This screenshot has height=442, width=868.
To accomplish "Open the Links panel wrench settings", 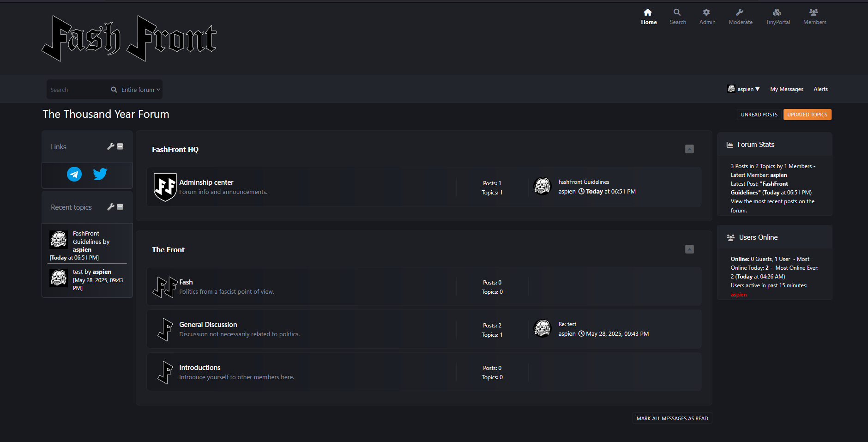I will tap(110, 146).
